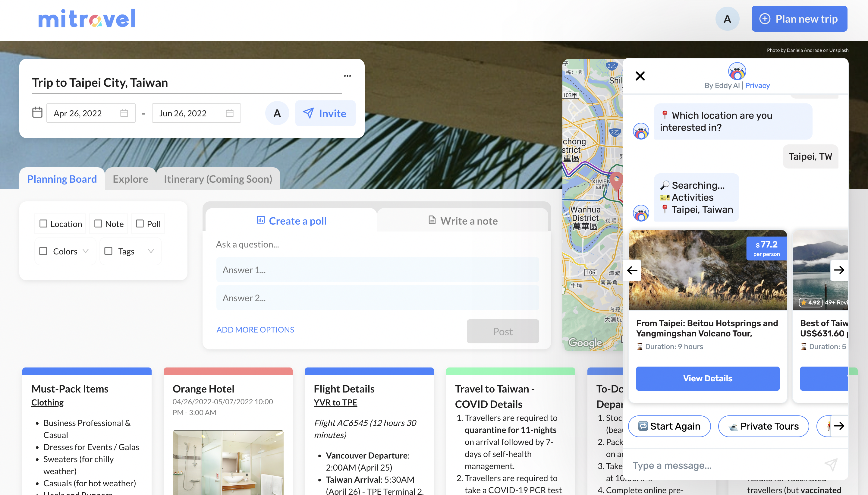868x495 pixels.
Task: Expand the Colors filter dropdown
Action: (86, 251)
